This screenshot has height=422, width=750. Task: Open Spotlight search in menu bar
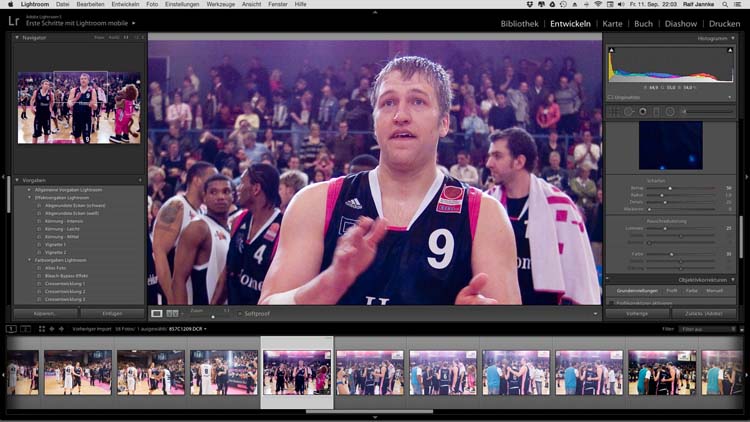pos(725,4)
